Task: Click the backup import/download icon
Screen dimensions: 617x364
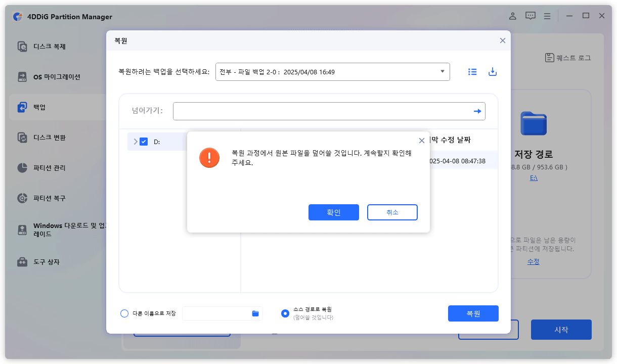Action: 493,71
